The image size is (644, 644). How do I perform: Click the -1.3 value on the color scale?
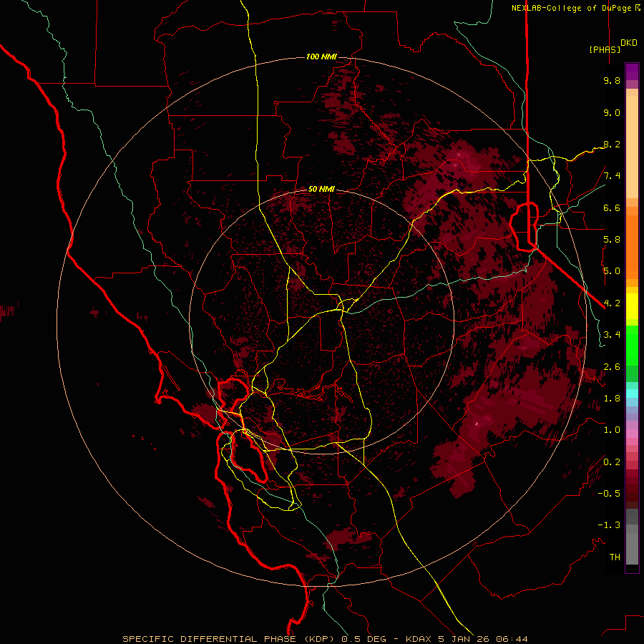609,525
